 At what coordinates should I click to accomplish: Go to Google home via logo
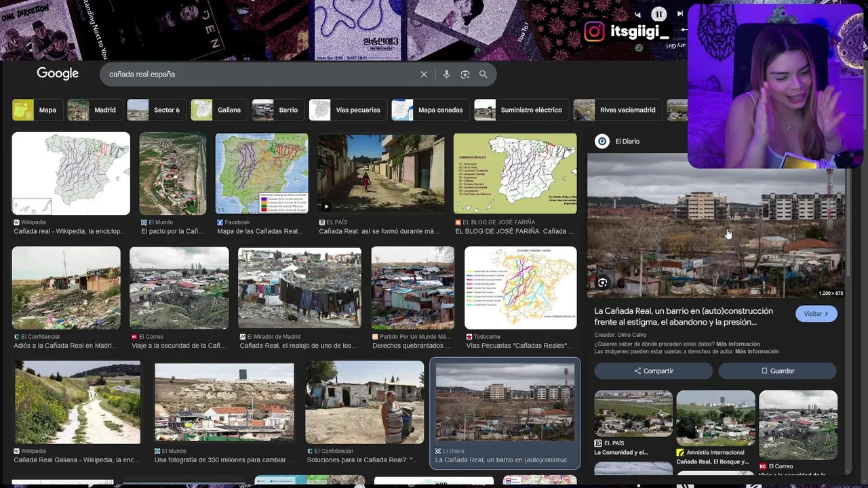pos(58,74)
